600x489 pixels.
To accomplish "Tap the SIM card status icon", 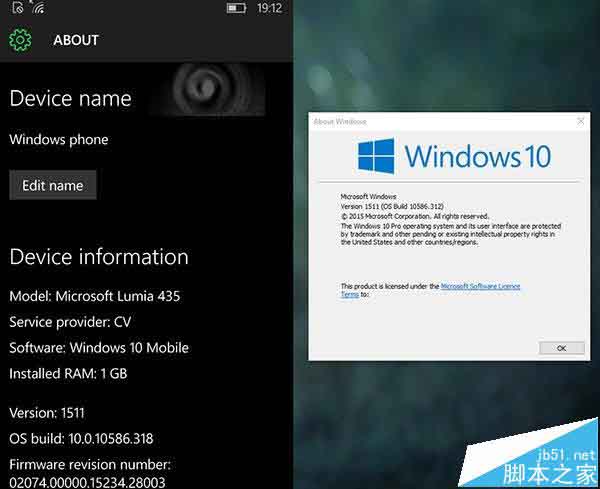I will 17,8.
